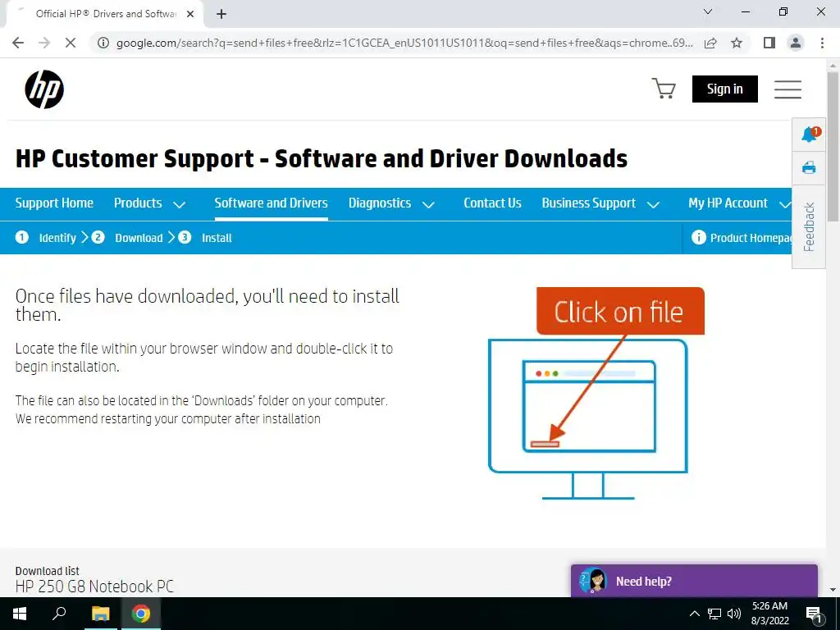Show hidden system tray icons
The height and width of the screenshot is (630, 840).
click(x=694, y=614)
